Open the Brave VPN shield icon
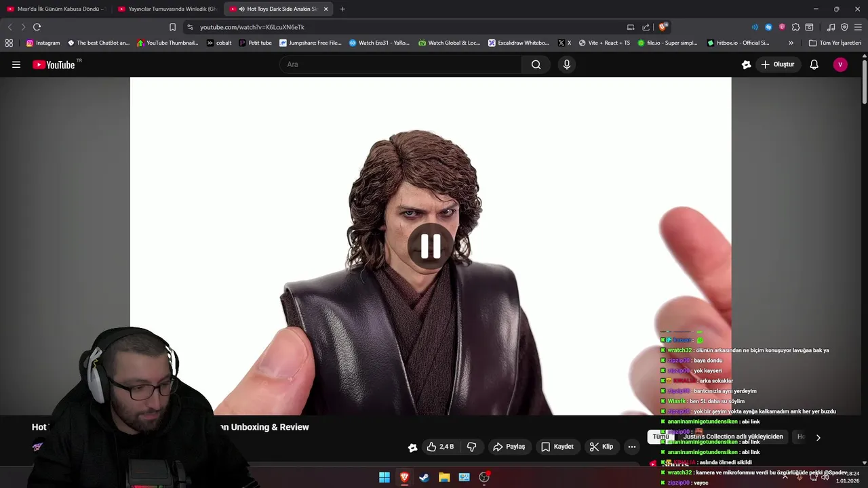 pos(844,27)
